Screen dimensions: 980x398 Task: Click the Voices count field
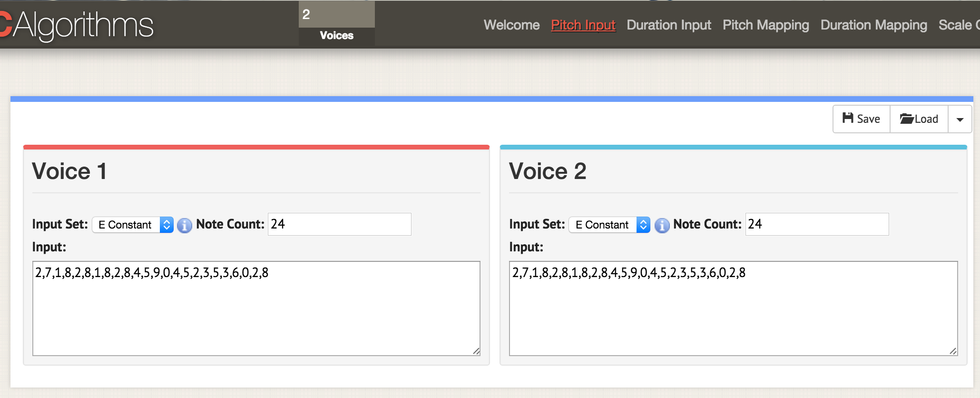click(336, 15)
